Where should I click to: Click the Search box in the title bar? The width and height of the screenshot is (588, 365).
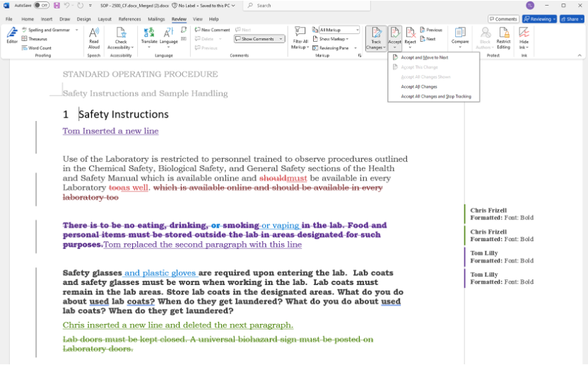pos(307,5)
